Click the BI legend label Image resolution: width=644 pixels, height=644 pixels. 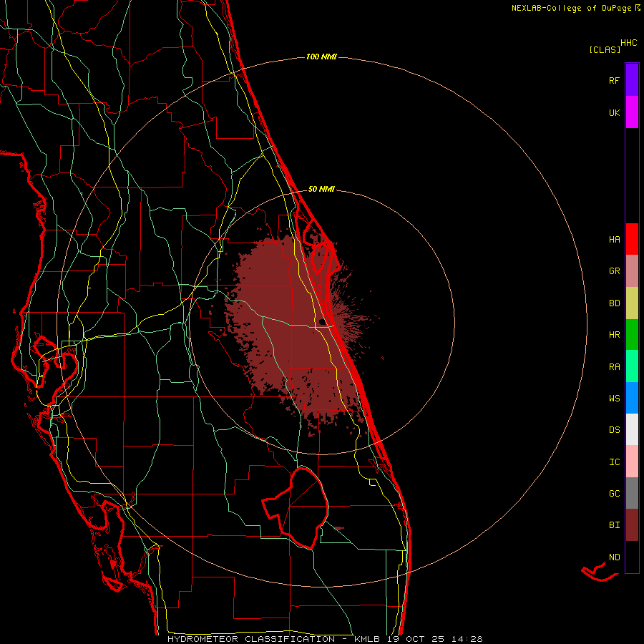[x=615, y=525]
